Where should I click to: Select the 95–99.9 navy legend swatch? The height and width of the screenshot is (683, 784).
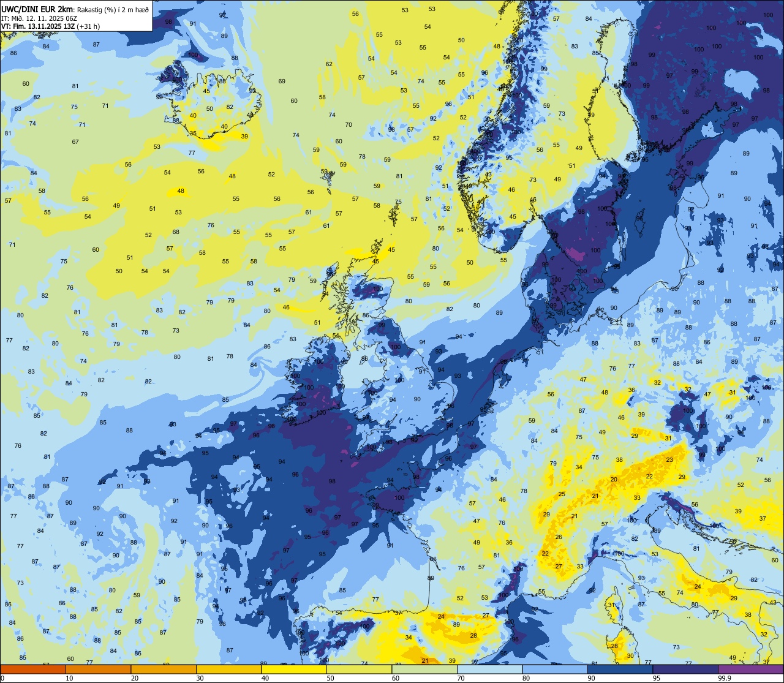tap(685, 670)
